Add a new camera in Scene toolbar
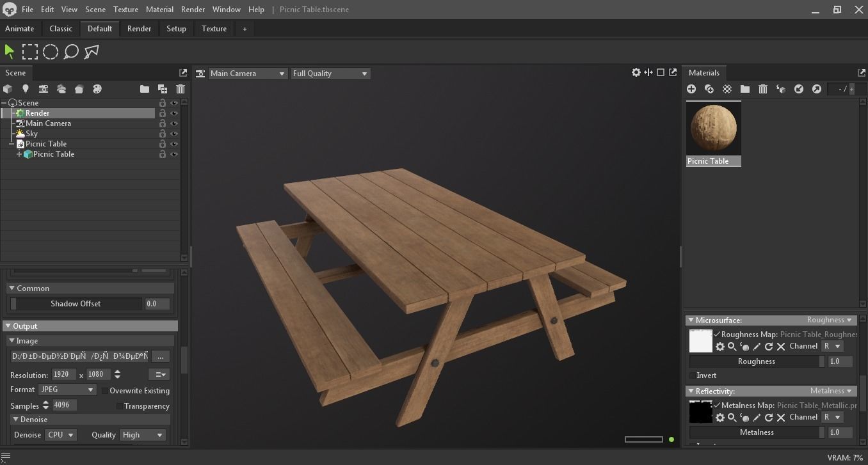This screenshot has width=868, height=465. coord(44,89)
